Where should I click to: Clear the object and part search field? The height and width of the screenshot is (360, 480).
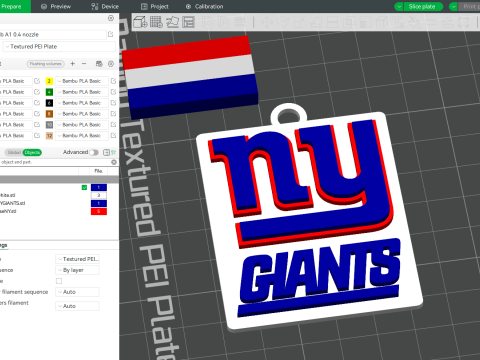point(114,162)
